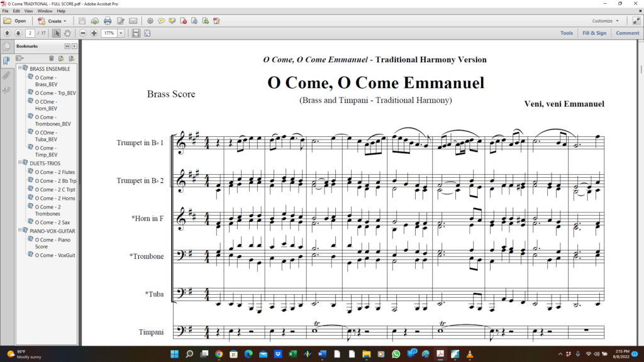Open the zoom percentage dropdown
This screenshot has height=362, width=644.
121,33
